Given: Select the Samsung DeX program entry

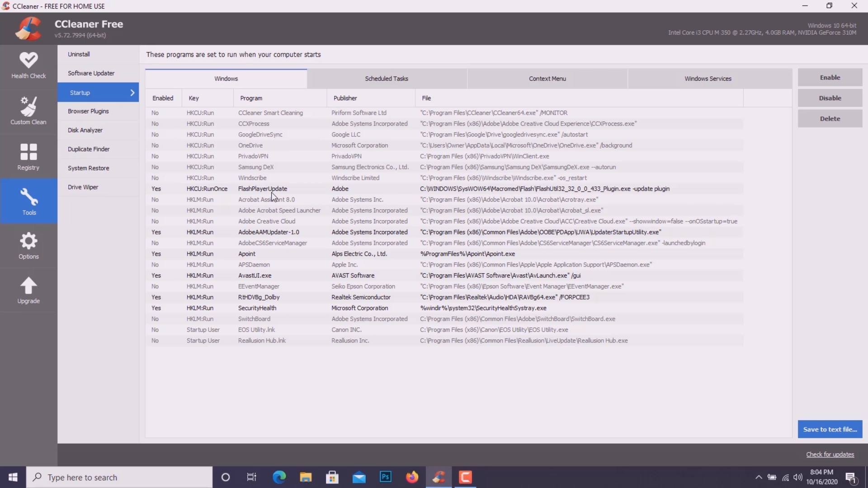Looking at the screenshot, I should coord(444,167).
